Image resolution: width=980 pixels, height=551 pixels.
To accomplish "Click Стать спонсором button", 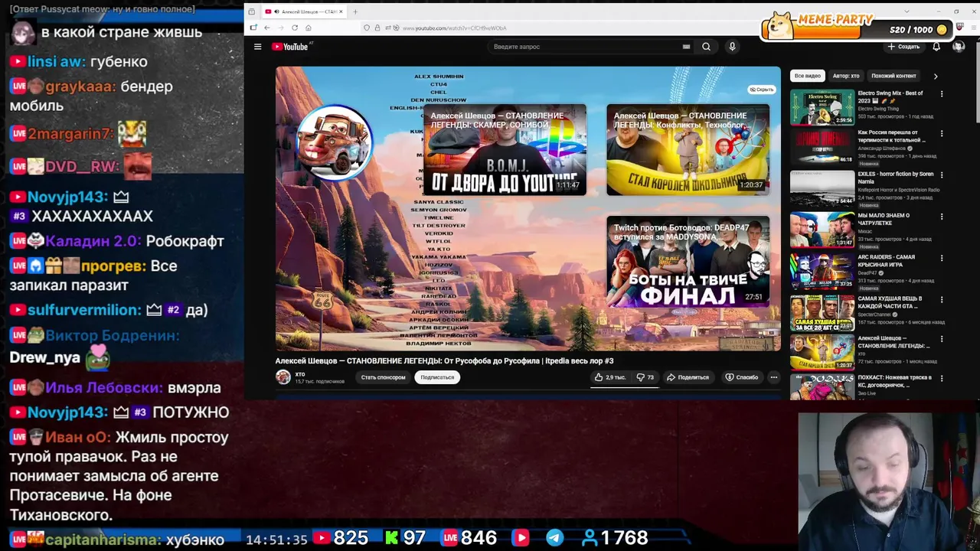I will point(383,377).
